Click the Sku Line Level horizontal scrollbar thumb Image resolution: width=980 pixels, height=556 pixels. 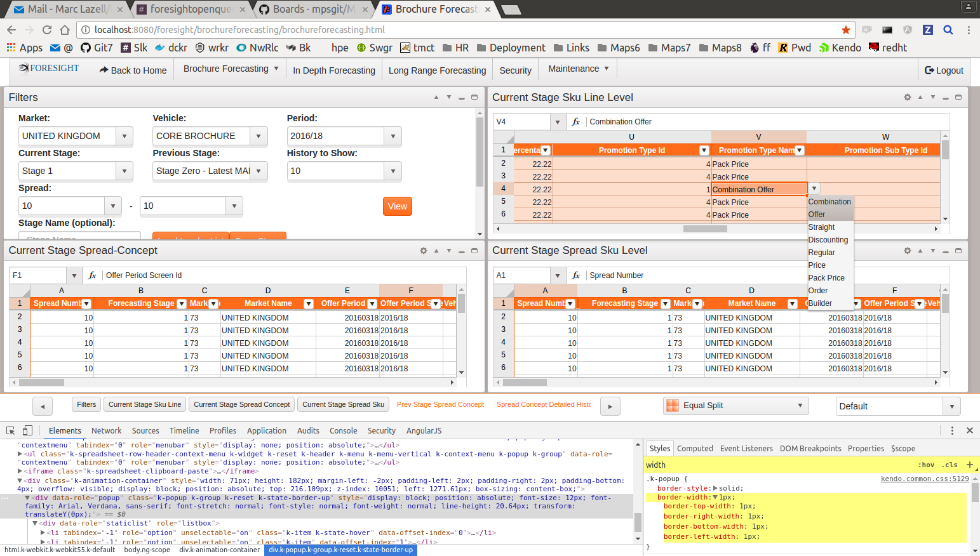(705, 228)
